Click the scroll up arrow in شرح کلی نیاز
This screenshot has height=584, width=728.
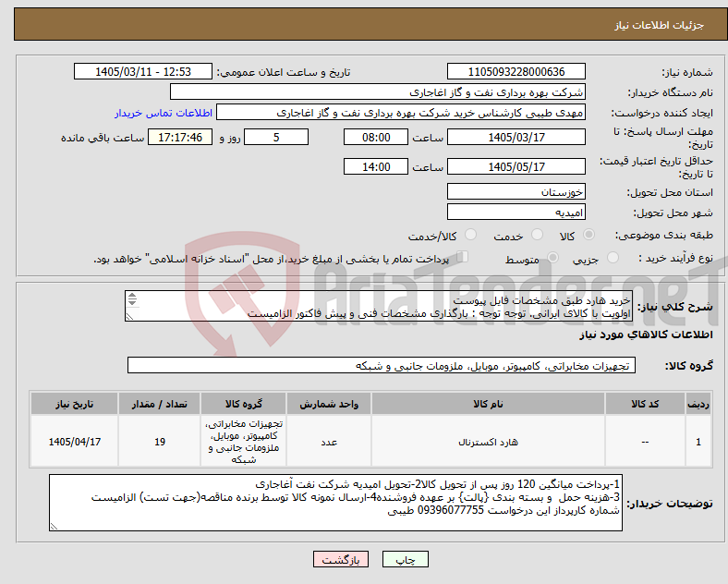tap(132, 296)
